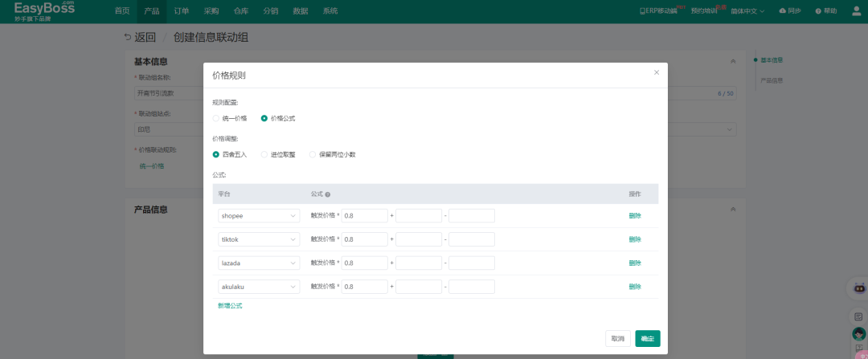Open the shopee platform dropdown
The width and height of the screenshot is (868, 359).
point(259,216)
